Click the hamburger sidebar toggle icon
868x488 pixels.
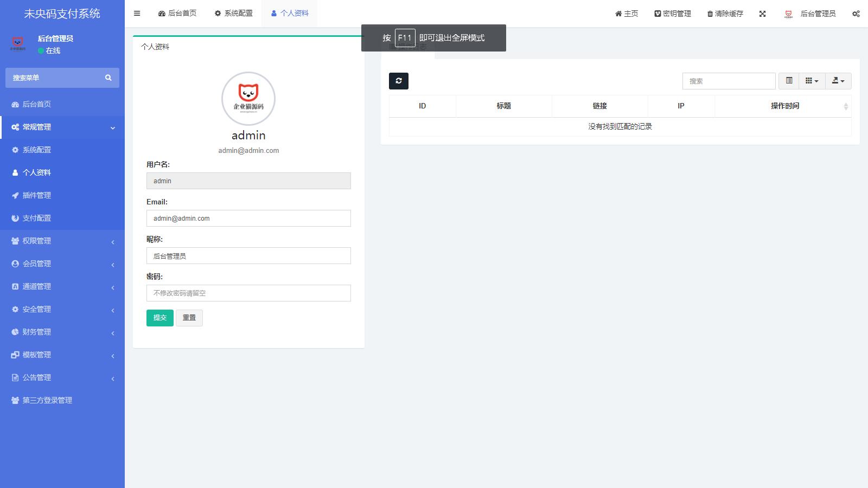click(137, 14)
